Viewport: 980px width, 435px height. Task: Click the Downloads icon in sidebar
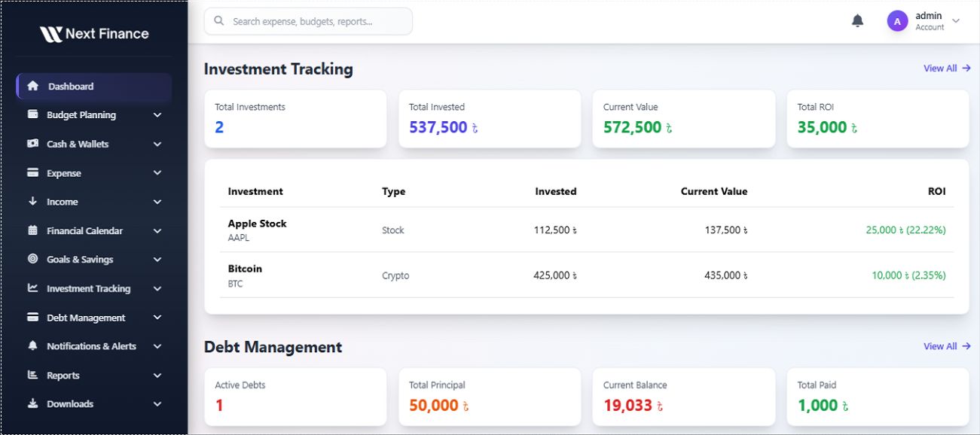click(32, 403)
